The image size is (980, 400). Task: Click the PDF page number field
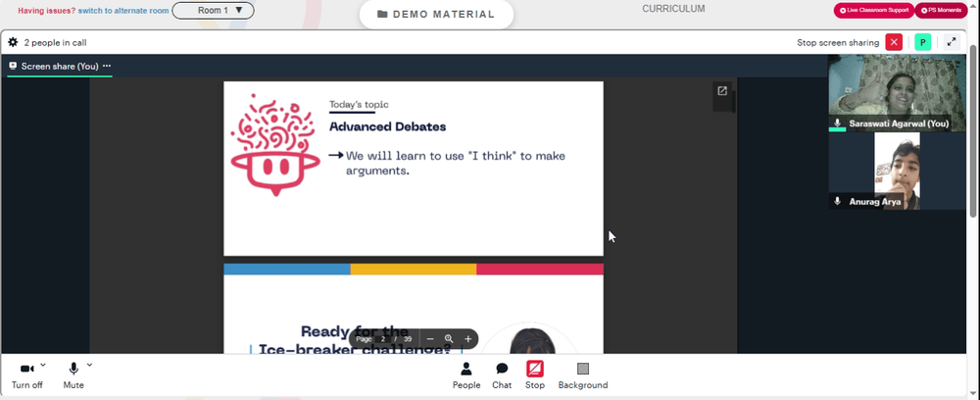[x=383, y=339]
